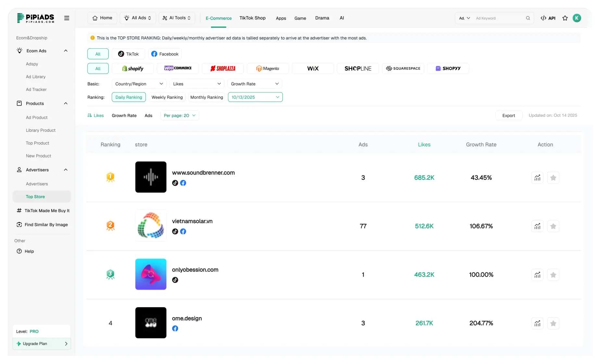Screen dimensions: 601x364
Task: Select the Shopify store filter
Action: tap(133, 68)
